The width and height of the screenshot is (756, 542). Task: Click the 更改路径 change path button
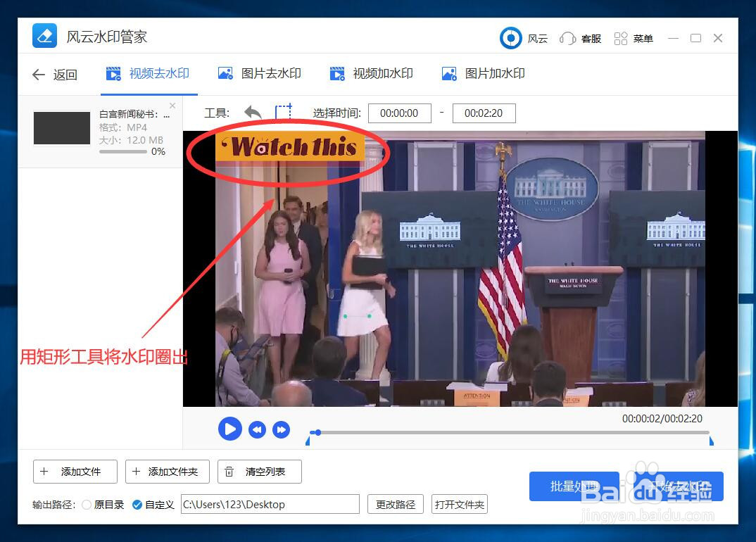coord(395,504)
